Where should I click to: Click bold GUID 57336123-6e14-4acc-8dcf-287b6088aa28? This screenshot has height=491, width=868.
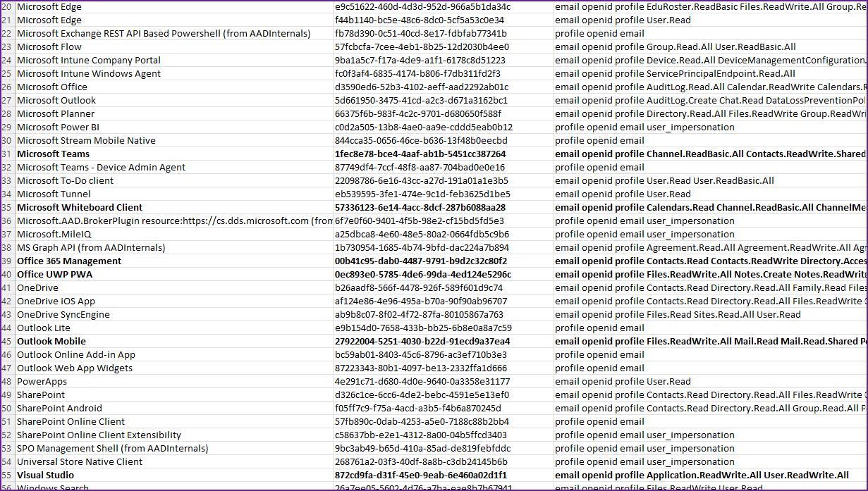pos(443,208)
